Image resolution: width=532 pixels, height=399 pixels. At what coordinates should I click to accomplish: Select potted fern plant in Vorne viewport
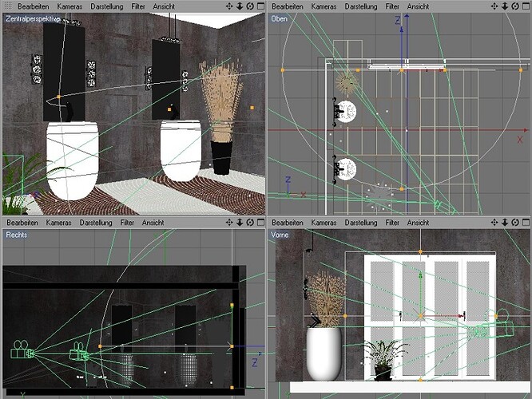pos(384,360)
